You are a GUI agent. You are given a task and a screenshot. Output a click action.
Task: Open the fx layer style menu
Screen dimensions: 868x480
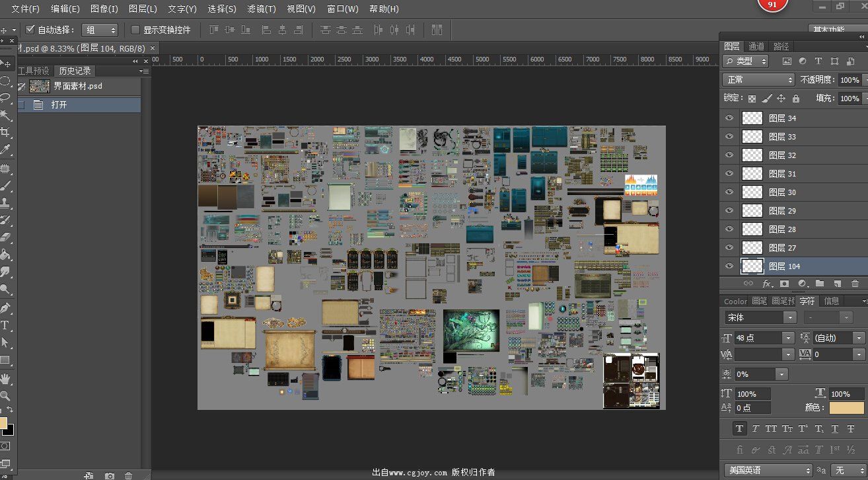767,283
